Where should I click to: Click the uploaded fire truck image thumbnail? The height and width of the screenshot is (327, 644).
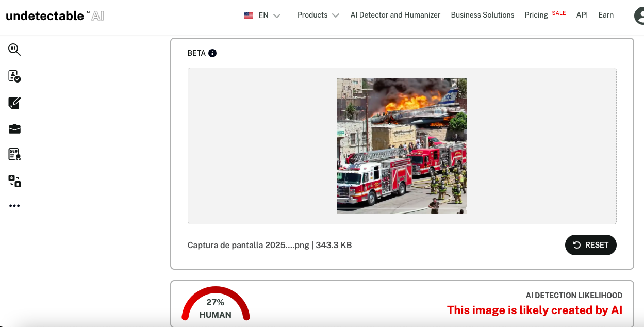pyautogui.click(x=402, y=146)
